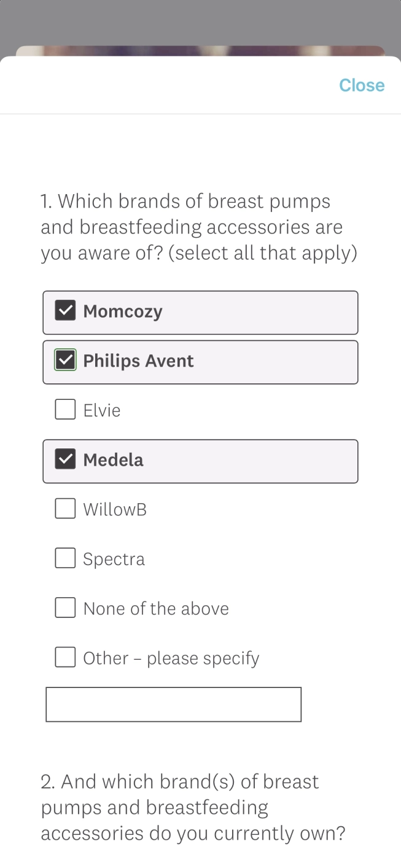Viewport: 401px width, 868px height.
Task: Click the None of the above text
Action: pos(156,609)
